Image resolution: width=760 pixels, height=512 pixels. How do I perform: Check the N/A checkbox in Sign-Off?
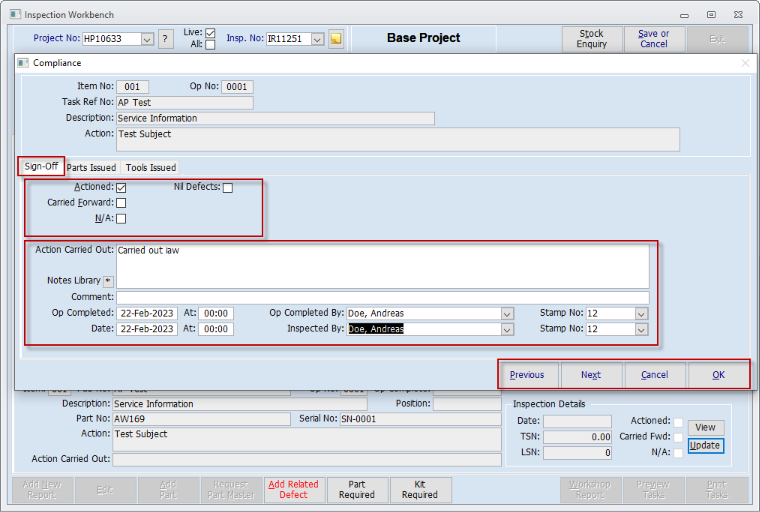click(121, 218)
